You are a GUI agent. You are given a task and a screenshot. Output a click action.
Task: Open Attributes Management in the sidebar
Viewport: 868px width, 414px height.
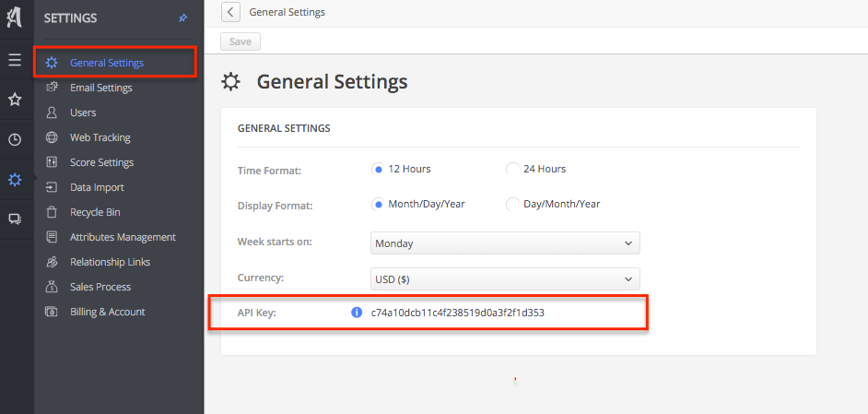pyautogui.click(x=123, y=237)
